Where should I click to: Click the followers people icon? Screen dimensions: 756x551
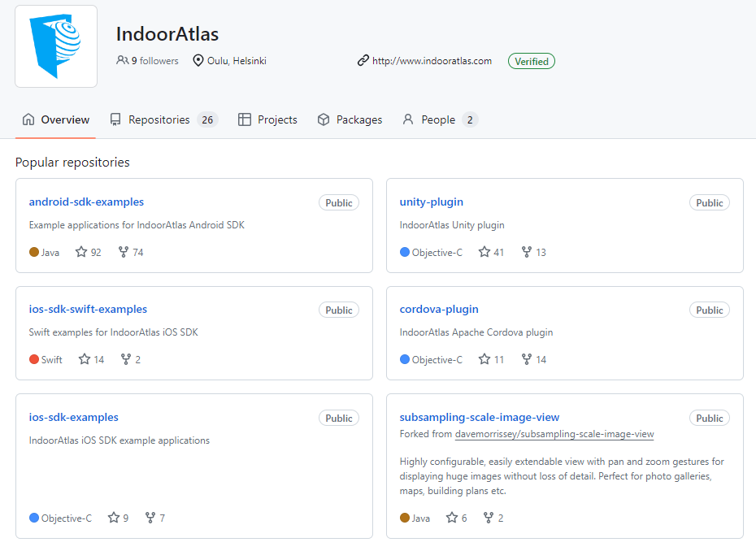coord(122,60)
